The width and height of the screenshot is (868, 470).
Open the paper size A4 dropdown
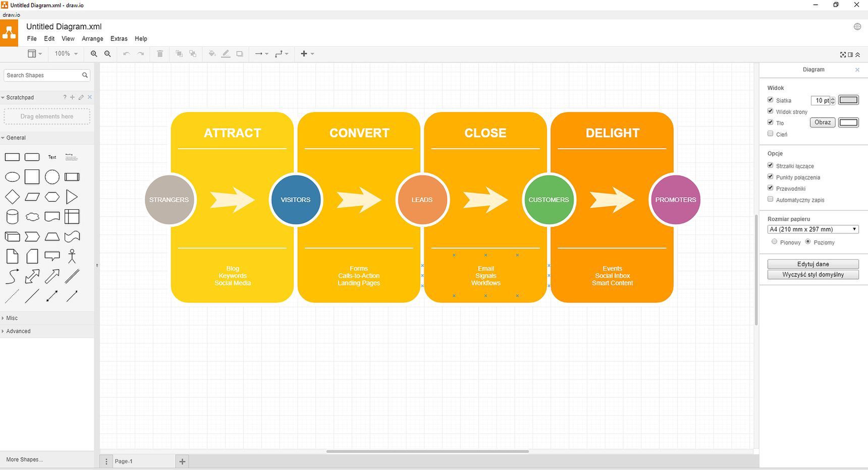point(812,229)
